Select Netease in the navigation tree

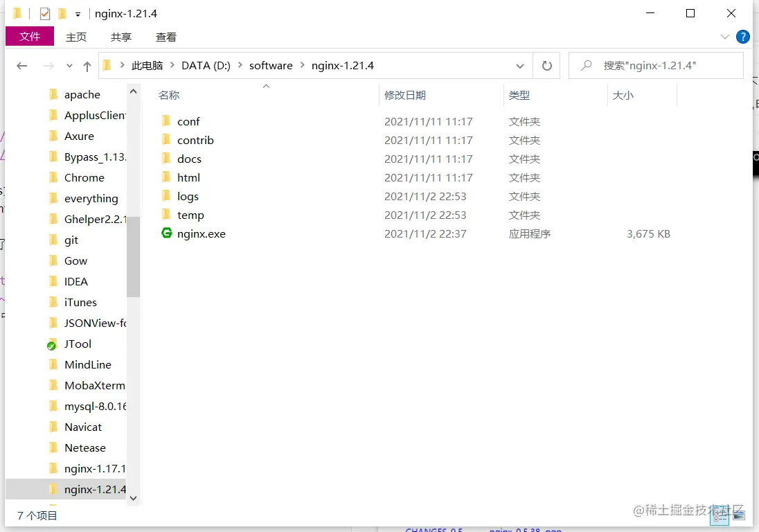click(84, 448)
